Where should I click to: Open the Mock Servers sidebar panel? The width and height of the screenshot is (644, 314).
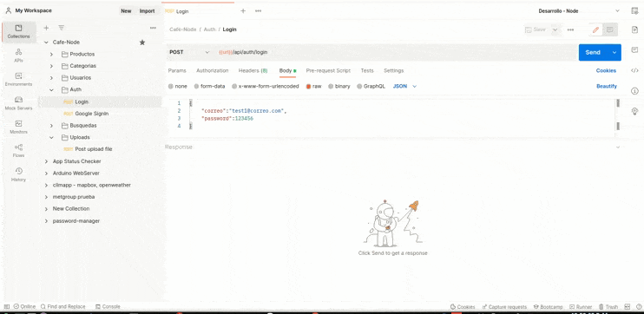click(18, 103)
